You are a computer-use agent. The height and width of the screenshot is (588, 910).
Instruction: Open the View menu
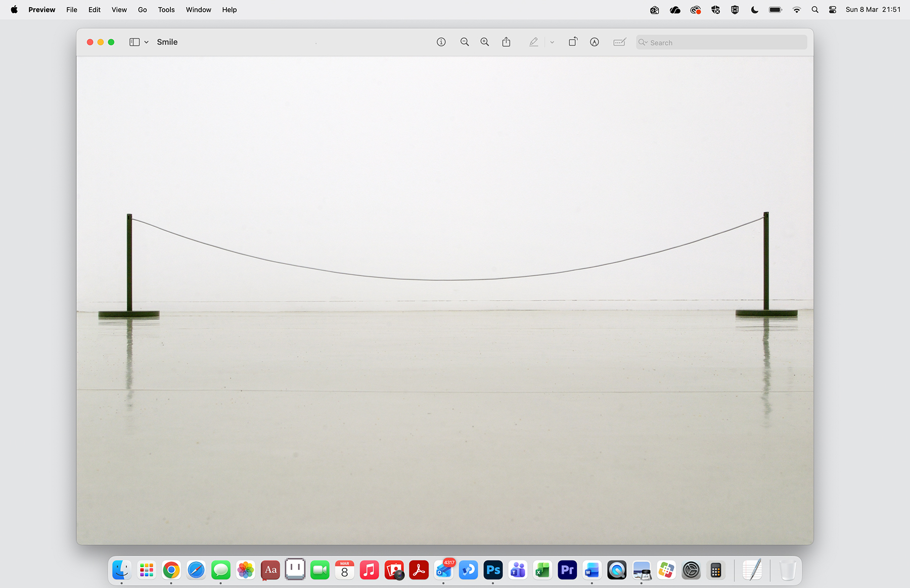pos(119,10)
